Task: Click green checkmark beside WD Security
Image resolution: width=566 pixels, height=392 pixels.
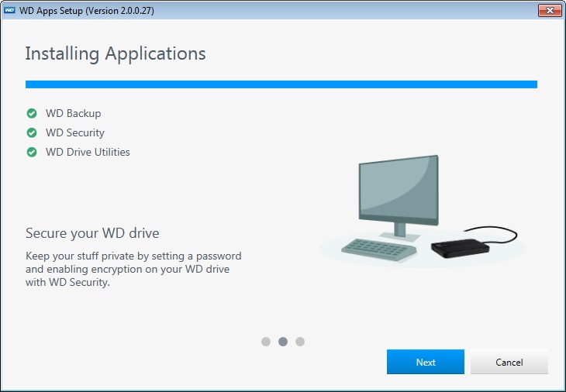Action: pos(32,132)
